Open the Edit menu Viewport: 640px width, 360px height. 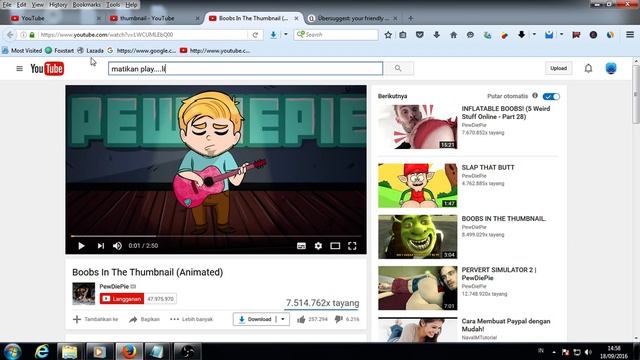point(21,5)
